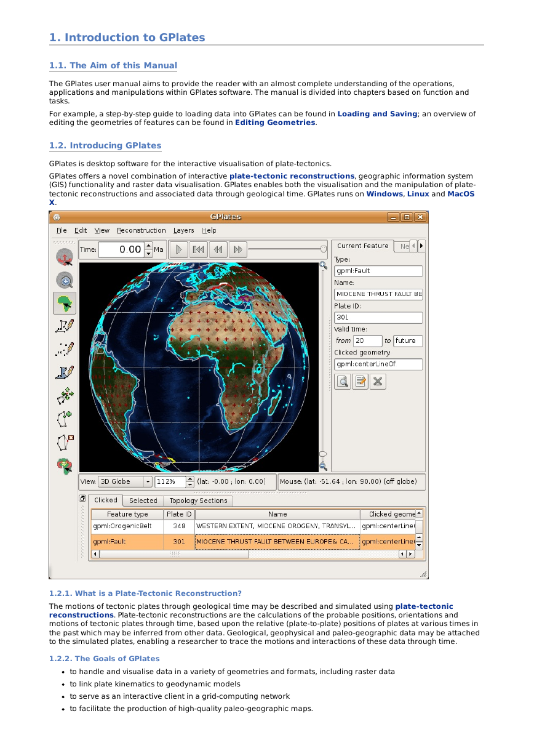The height and width of the screenshot is (756, 534).
Task: Increase the Time value with up arrow
Action: (148, 246)
